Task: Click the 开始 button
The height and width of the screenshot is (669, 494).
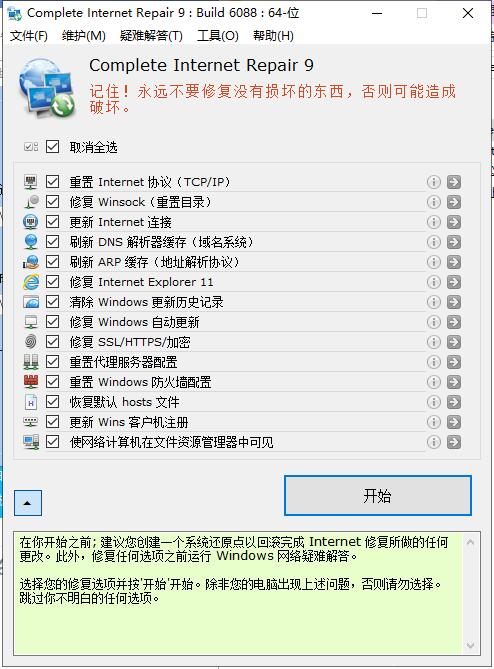Action: (378, 495)
